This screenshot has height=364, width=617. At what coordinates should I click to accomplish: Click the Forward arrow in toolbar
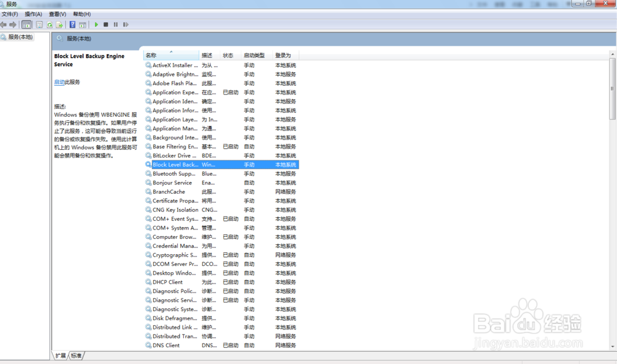[x=13, y=25]
